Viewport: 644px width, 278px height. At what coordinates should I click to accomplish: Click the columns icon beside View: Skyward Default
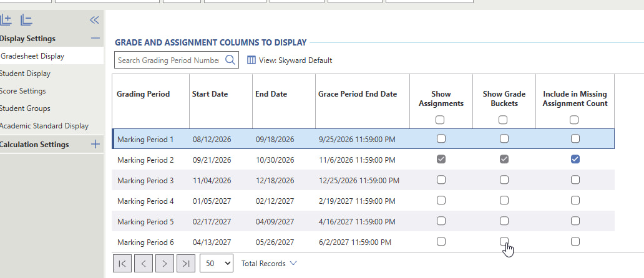pyautogui.click(x=251, y=60)
